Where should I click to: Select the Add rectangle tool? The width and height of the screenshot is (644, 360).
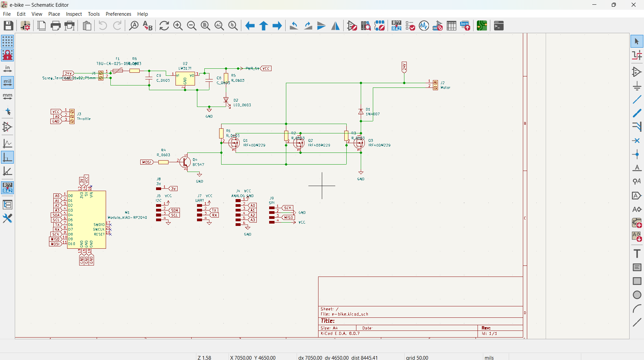(637, 281)
